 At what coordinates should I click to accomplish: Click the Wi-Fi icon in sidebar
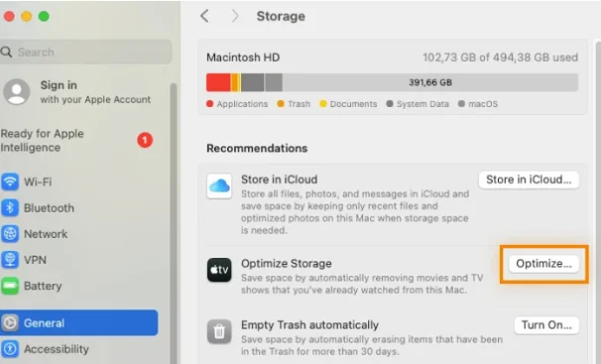tap(10, 182)
